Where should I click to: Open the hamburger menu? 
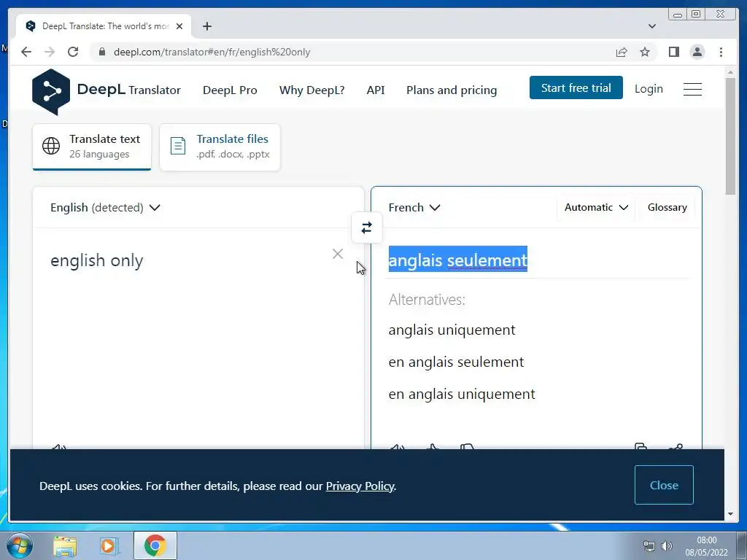tap(692, 89)
